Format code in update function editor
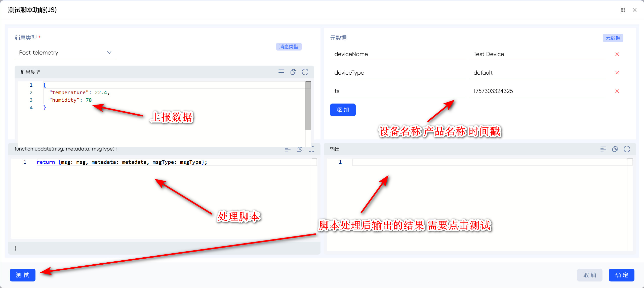Viewport: 644px width, 288px height. (x=288, y=149)
